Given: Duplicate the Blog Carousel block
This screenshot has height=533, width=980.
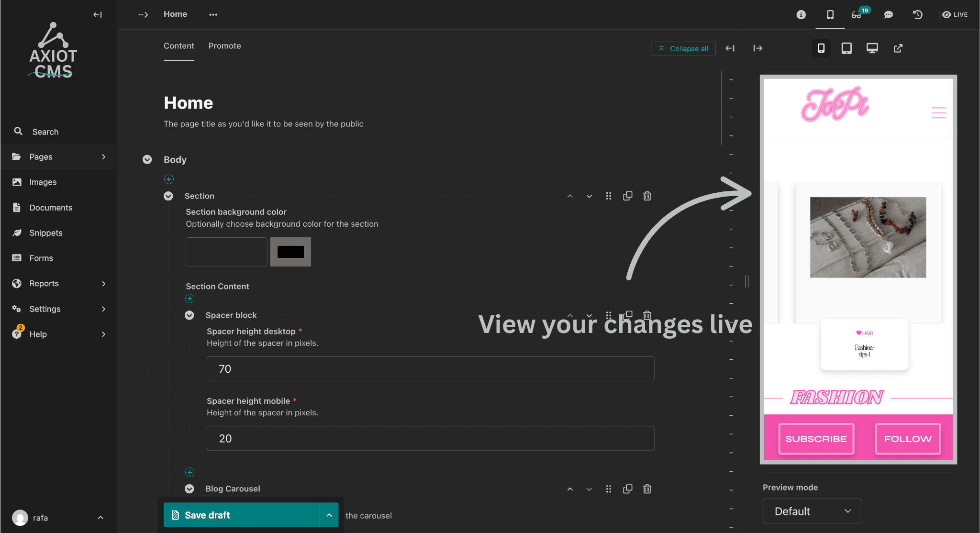Looking at the screenshot, I should [627, 489].
